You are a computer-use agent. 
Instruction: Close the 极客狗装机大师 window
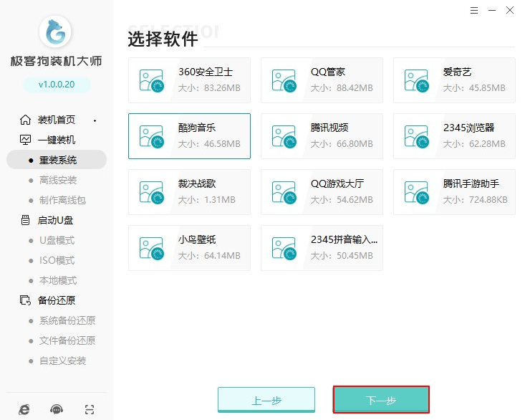[x=509, y=10]
